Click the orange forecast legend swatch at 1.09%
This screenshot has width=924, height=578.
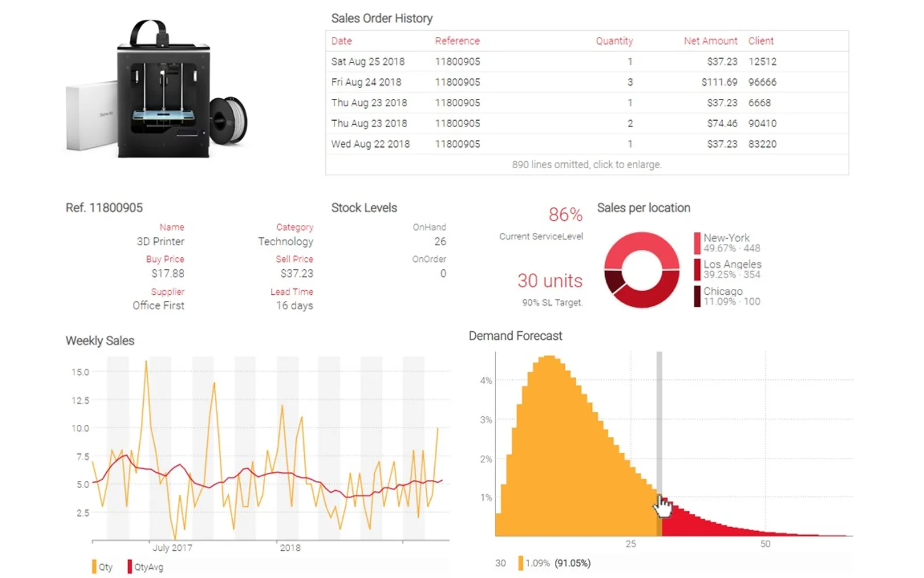pos(520,563)
